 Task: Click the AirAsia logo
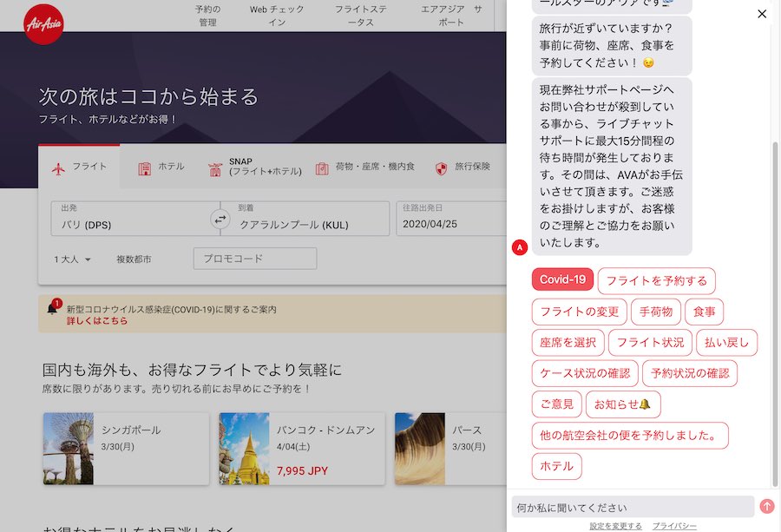43,24
